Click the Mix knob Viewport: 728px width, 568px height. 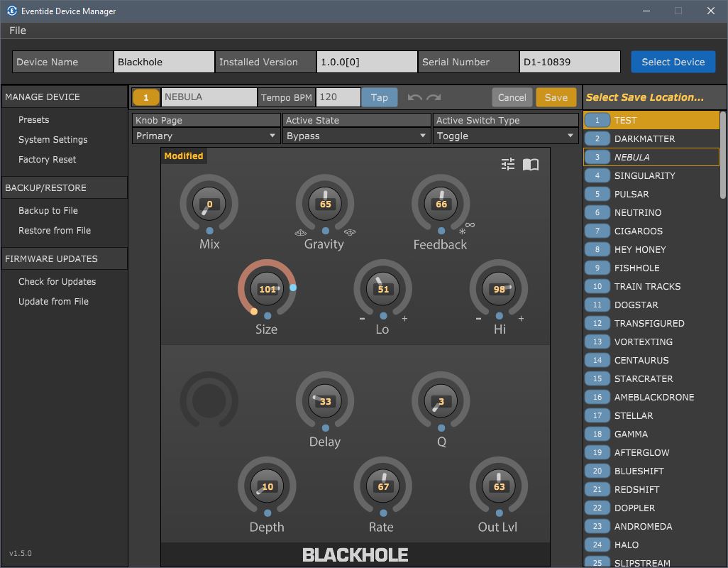tap(209, 204)
